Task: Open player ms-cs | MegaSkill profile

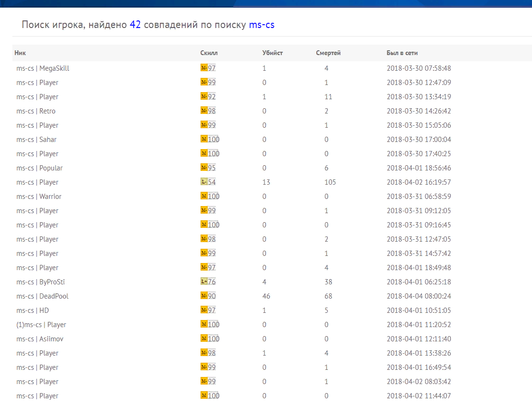Action: (43, 68)
